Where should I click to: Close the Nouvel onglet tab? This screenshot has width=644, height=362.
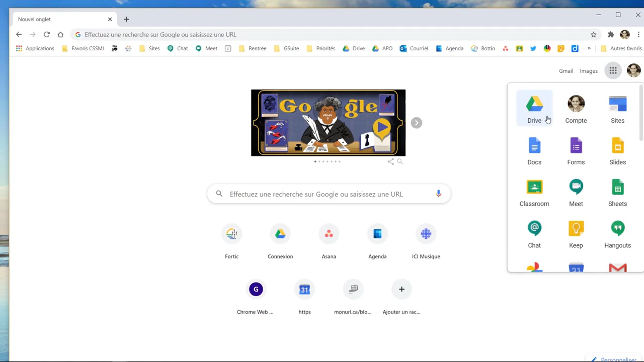coord(110,19)
